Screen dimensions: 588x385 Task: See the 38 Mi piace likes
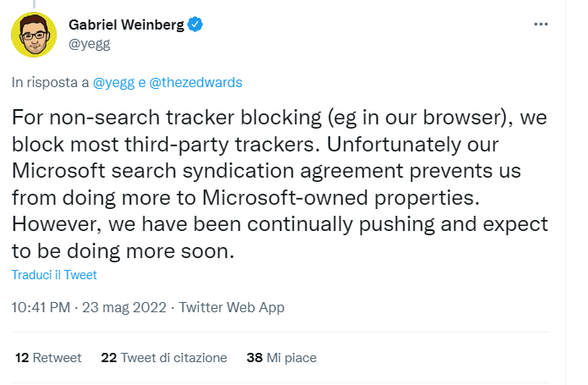(281, 358)
